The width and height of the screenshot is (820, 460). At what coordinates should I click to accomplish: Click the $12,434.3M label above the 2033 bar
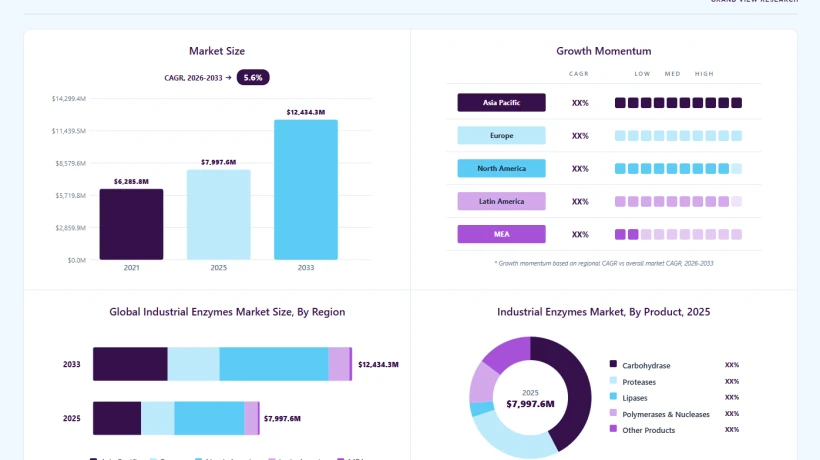pyautogui.click(x=306, y=112)
